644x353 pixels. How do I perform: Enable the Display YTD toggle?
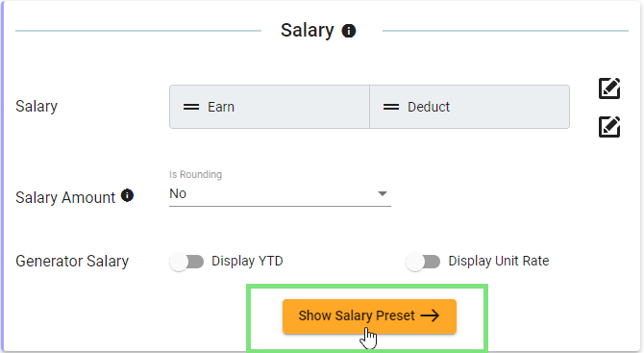(x=186, y=262)
